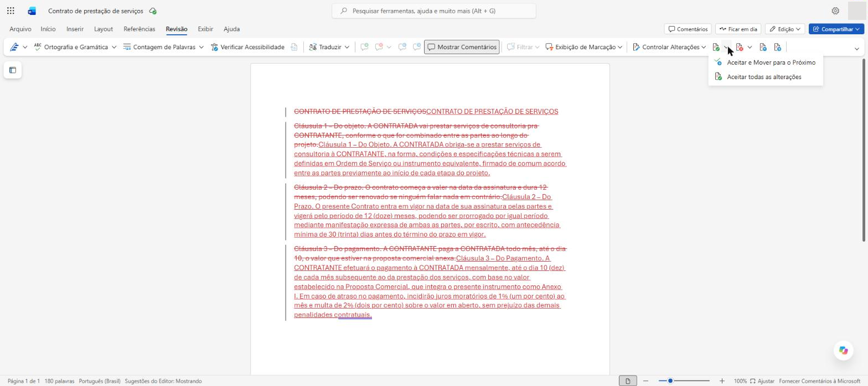Click Ajustar in the status bar
Viewport: 868px width, 386px height.
pyautogui.click(x=762, y=381)
